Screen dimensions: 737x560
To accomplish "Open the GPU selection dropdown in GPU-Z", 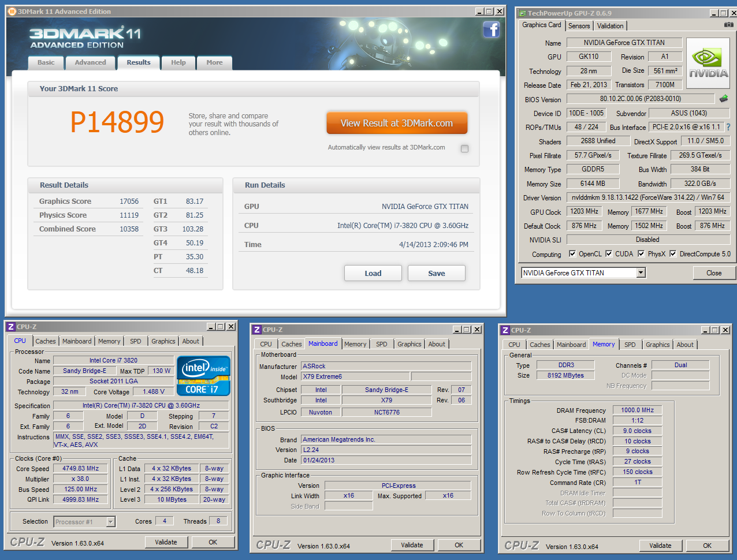I will pos(641,272).
